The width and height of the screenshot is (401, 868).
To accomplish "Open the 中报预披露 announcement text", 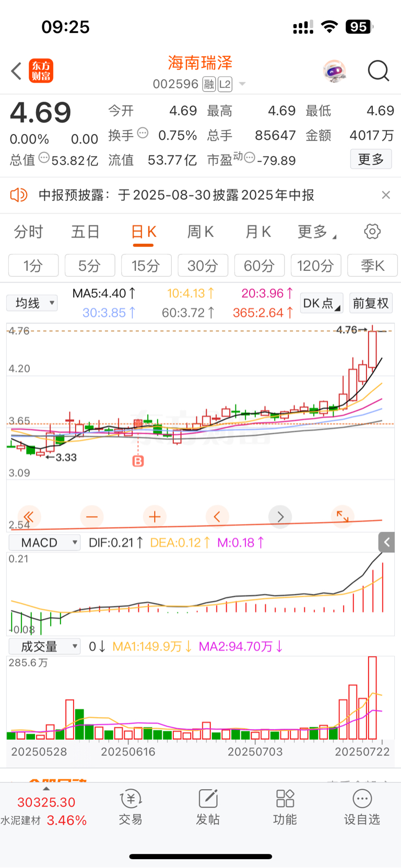I will [176, 195].
